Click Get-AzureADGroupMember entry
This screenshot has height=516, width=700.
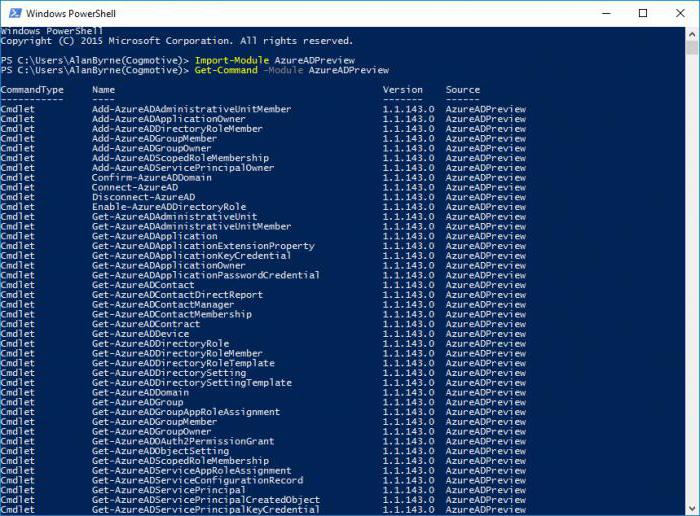[154, 422]
